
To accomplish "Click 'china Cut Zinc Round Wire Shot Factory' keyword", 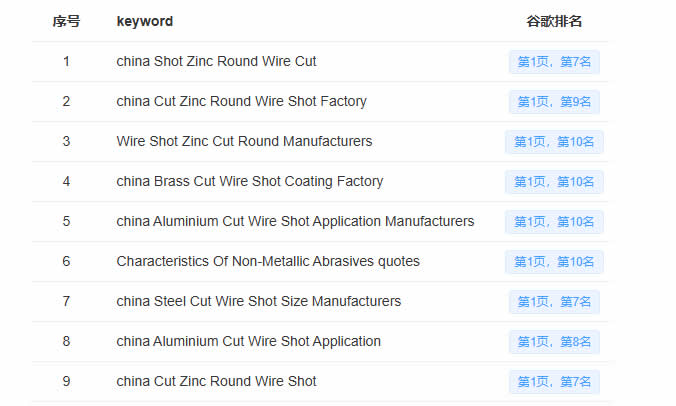I will (241, 101).
